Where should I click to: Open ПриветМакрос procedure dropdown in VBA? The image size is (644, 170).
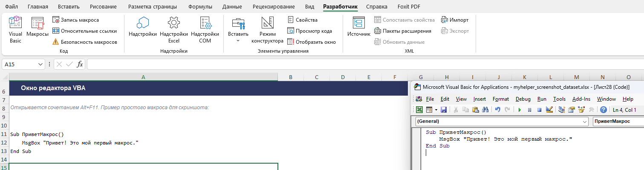point(618,121)
